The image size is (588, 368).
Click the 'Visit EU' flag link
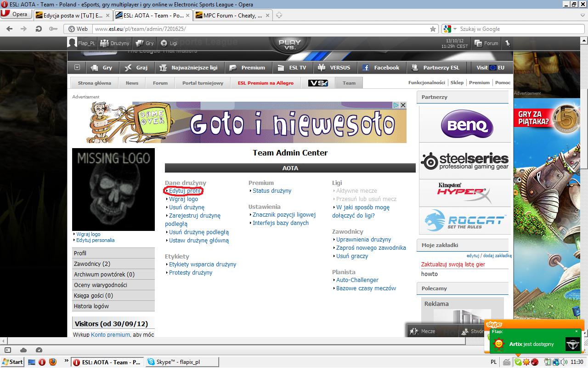point(490,68)
